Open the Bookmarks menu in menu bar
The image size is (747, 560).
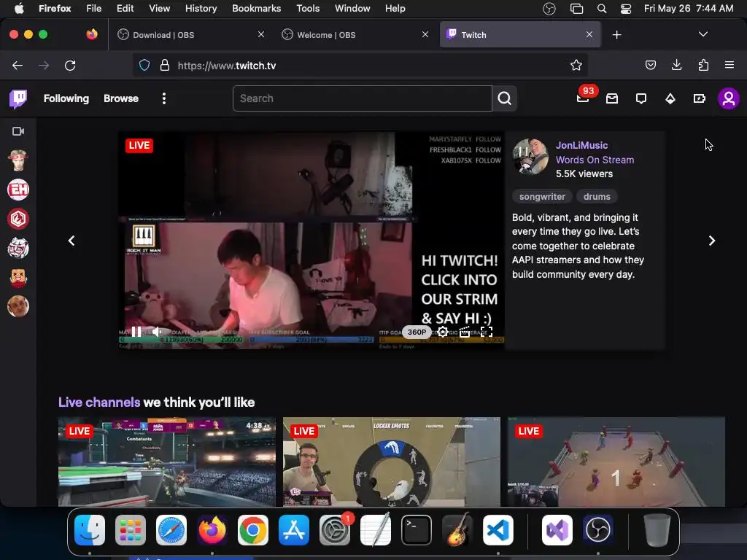[256, 9]
